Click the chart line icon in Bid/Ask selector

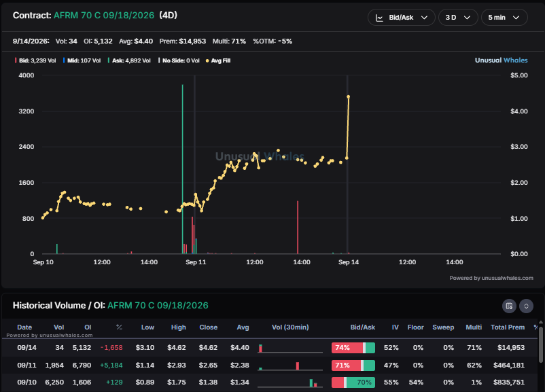click(x=379, y=18)
